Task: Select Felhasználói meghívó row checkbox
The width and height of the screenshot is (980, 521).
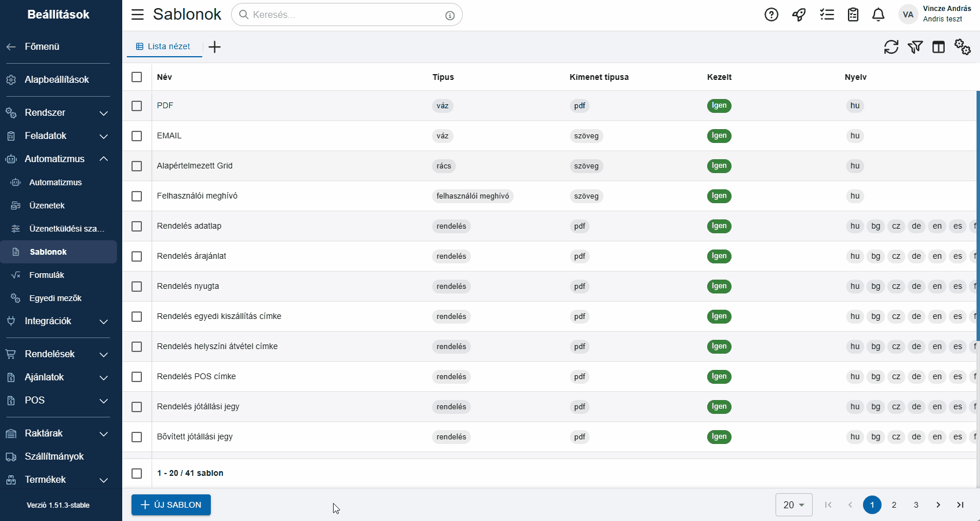Action: [x=137, y=196]
